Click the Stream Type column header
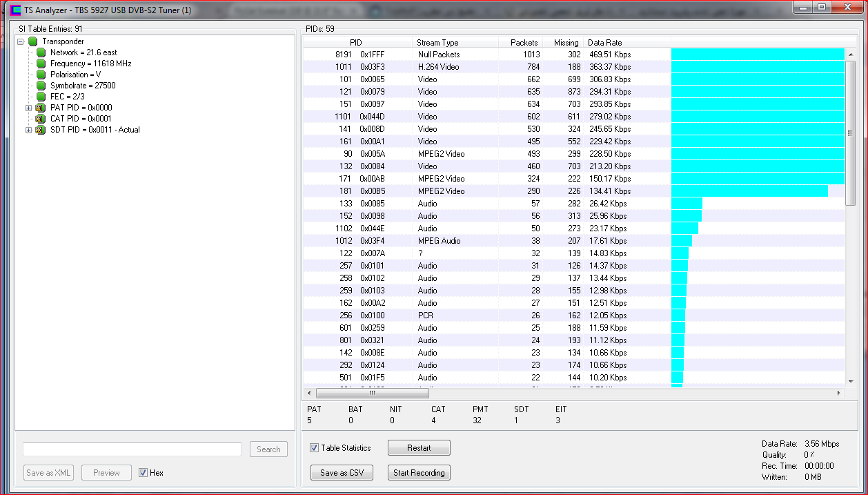Image resolution: width=868 pixels, height=495 pixels. (437, 43)
